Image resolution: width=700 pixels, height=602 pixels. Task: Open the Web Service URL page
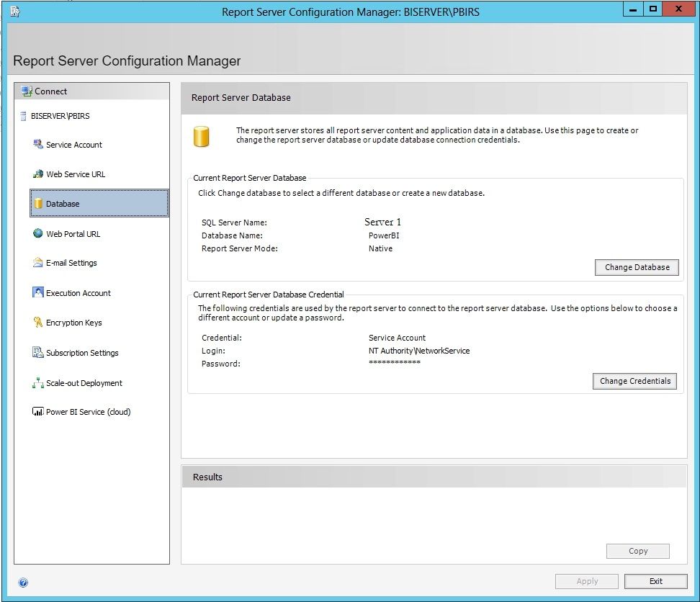coord(76,174)
